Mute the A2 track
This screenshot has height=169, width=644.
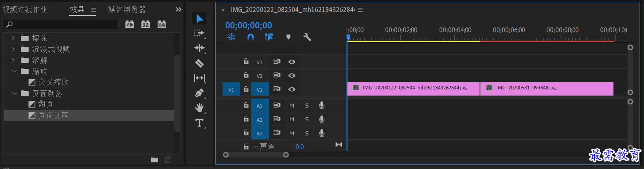click(x=292, y=119)
